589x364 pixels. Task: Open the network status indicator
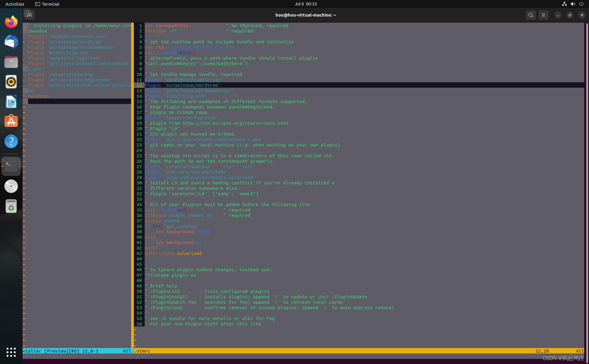[x=564, y=4]
